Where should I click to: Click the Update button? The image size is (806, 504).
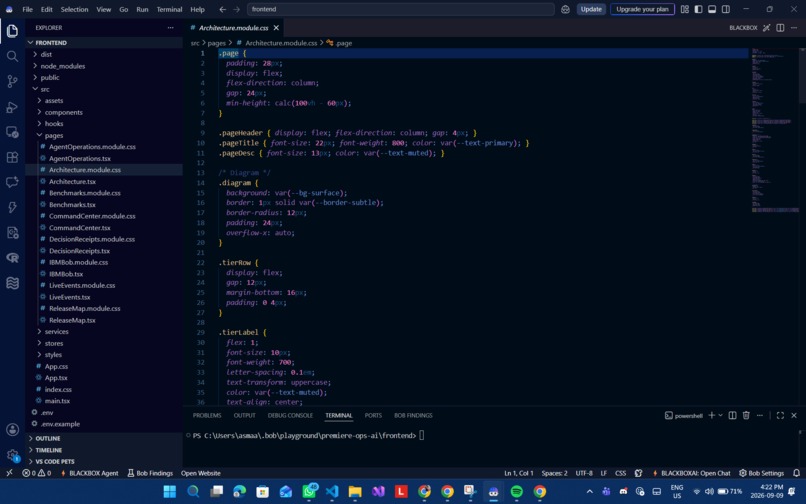[591, 9]
